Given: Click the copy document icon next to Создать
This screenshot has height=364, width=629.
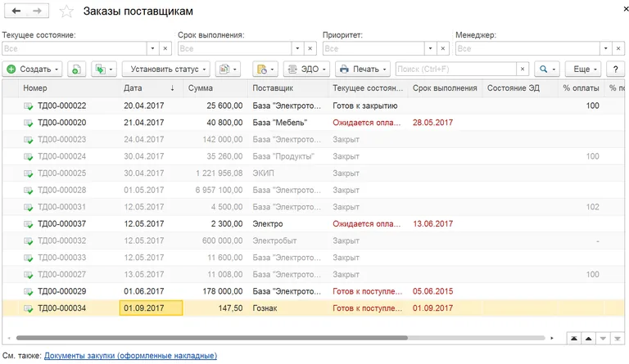Looking at the screenshot, I should click(x=75, y=70).
